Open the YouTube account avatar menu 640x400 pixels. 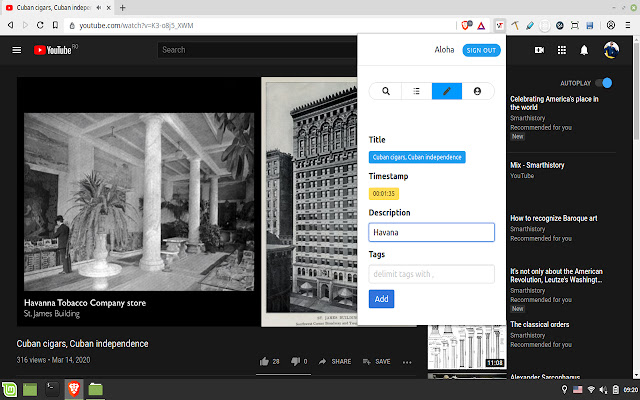(x=611, y=50)
